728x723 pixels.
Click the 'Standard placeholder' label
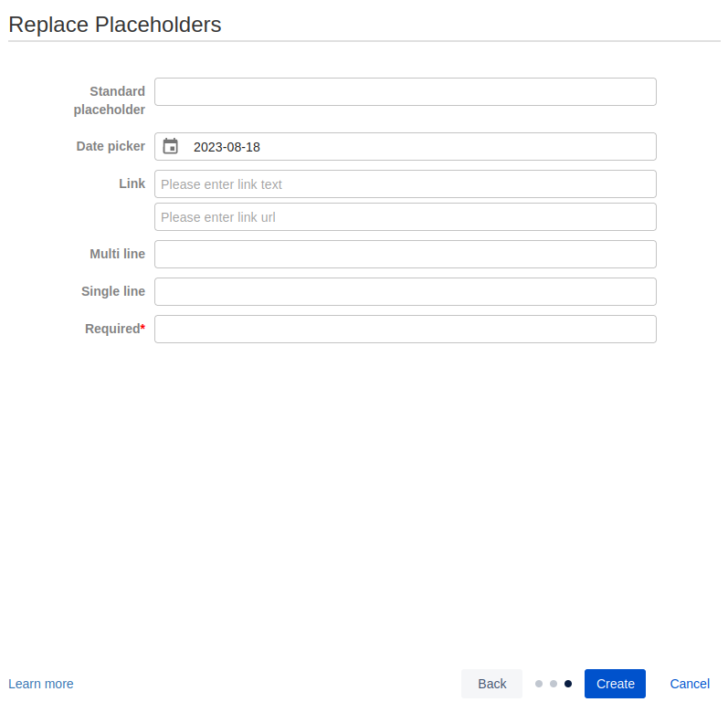[110, 100]
